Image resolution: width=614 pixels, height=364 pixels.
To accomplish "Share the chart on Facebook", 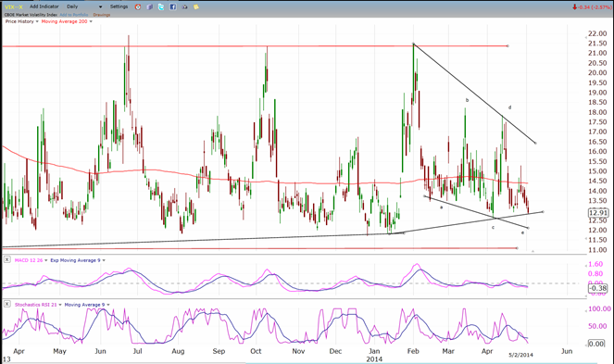I will (x=172, y=7).
